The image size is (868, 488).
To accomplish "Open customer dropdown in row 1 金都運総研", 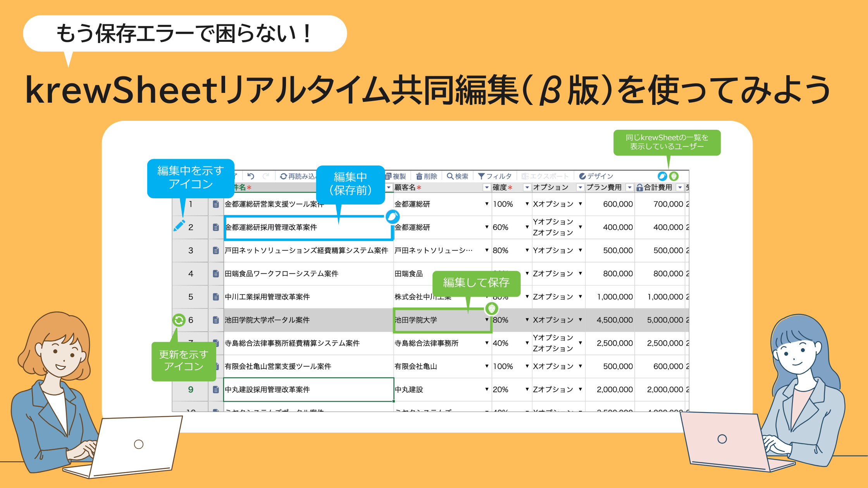I will (487, 204).
